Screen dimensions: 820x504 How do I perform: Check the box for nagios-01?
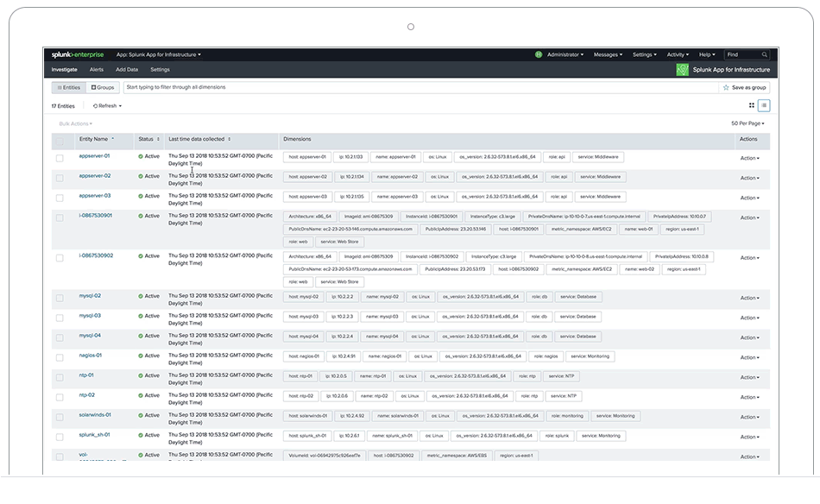coord(60,357)
